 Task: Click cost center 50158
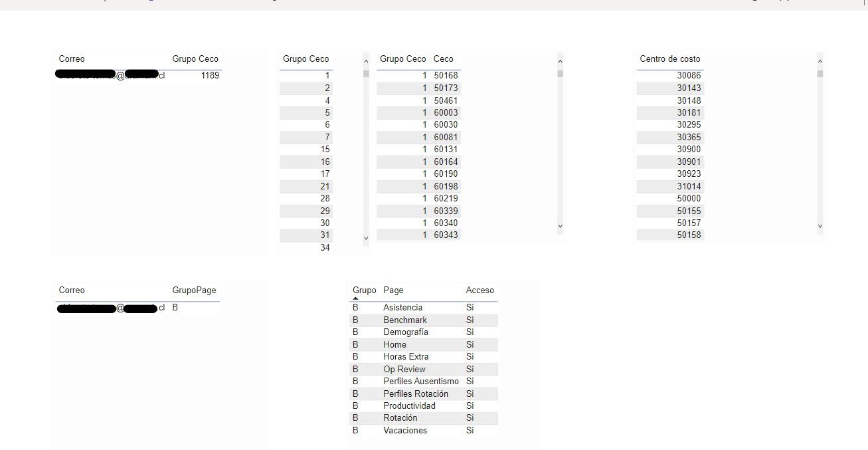click(x=689, y=235)
